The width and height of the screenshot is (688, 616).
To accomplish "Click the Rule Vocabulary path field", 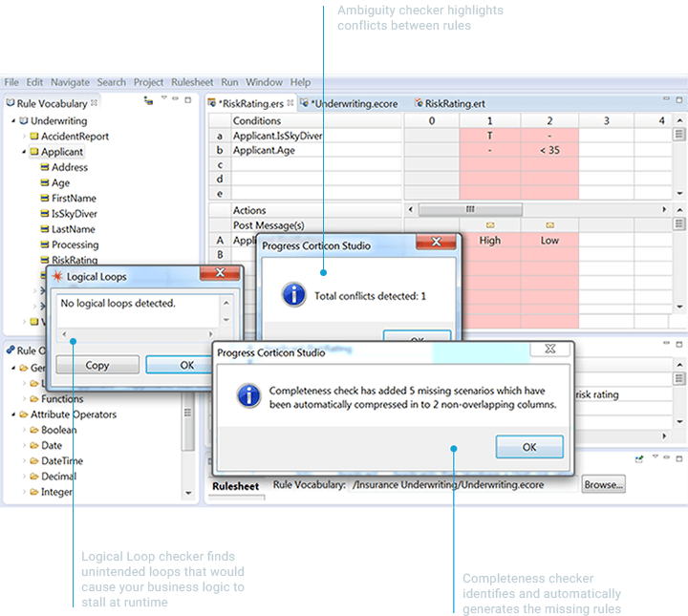I will (462, 484).
